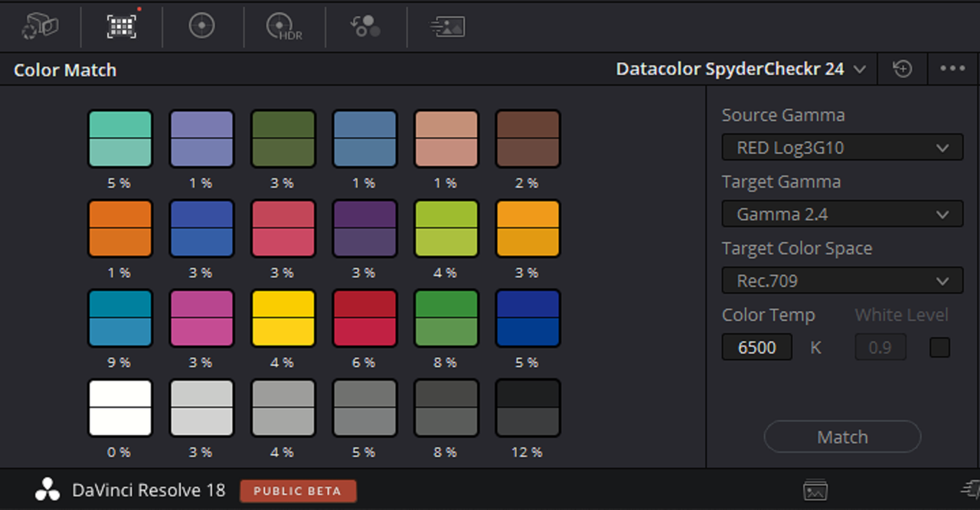Viewport: 980px width, 510px height.
Task: Select the magenta swatch labeled 3 %
Action: (201, 318)
